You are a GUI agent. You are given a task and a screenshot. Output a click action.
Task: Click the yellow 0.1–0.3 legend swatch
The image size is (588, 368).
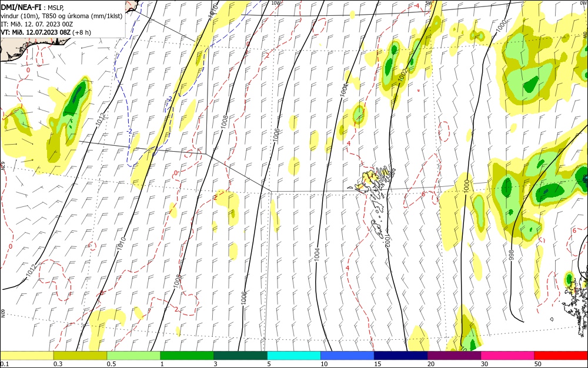pyautogui.click(x=27, y=356)
